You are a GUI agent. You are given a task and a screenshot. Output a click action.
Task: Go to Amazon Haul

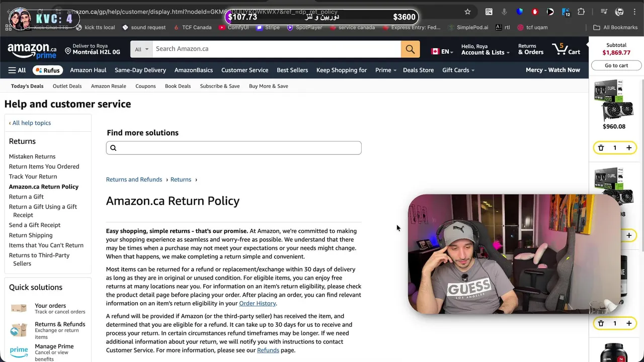88,70
